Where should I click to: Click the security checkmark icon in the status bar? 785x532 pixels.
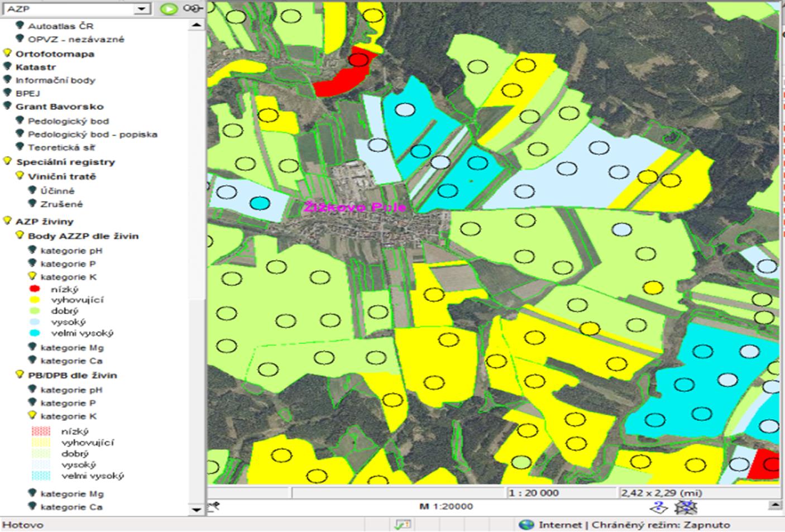pos(403,525)
